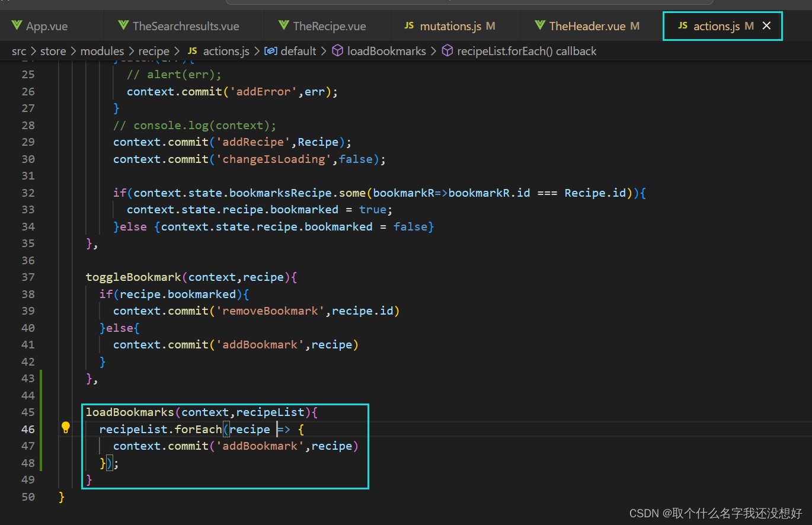This screenshot has width=812, height=525.
Task: Open the default breadcrumb segment
Action: (x=299, y=51)
